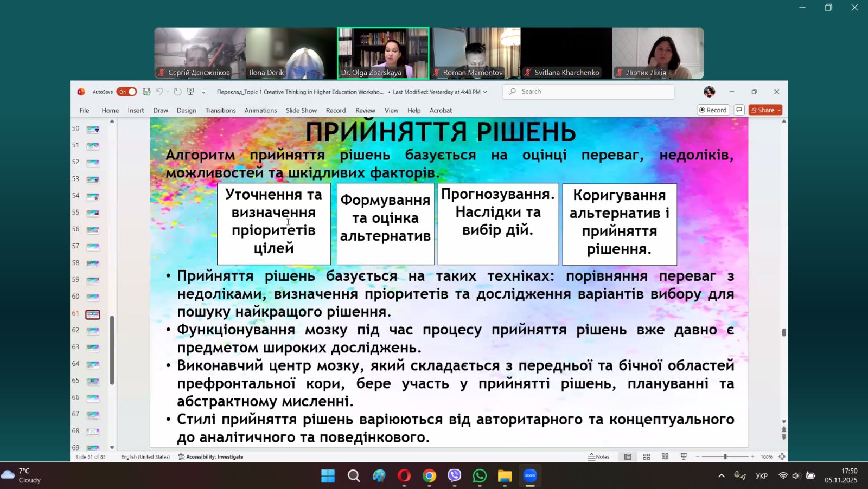The height and width of the screenshot is (489, 868).
Task: Click Accessibility: Investigate in the status bar
Action: click(x=210, y=457)
